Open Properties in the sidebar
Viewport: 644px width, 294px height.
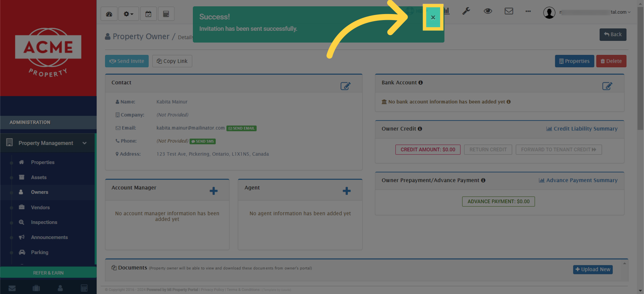click(43, 162)
